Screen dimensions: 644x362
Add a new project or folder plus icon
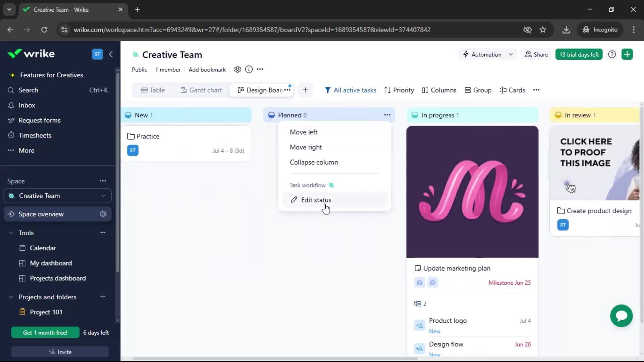pos(103,297)
